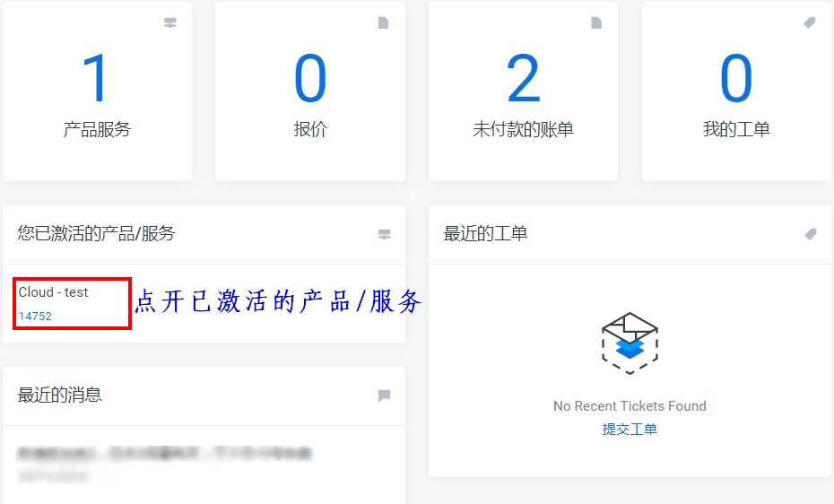Open the 我的工单 label

[736, 129]
